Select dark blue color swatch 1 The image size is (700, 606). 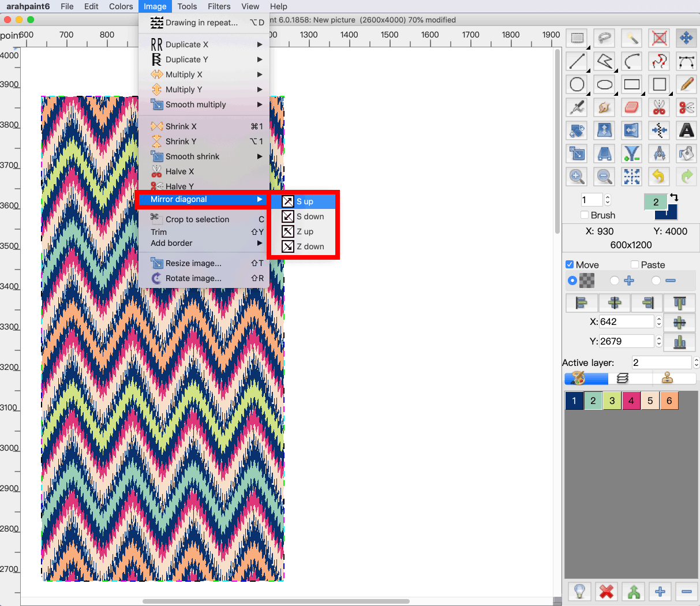(x=574, y=401)
